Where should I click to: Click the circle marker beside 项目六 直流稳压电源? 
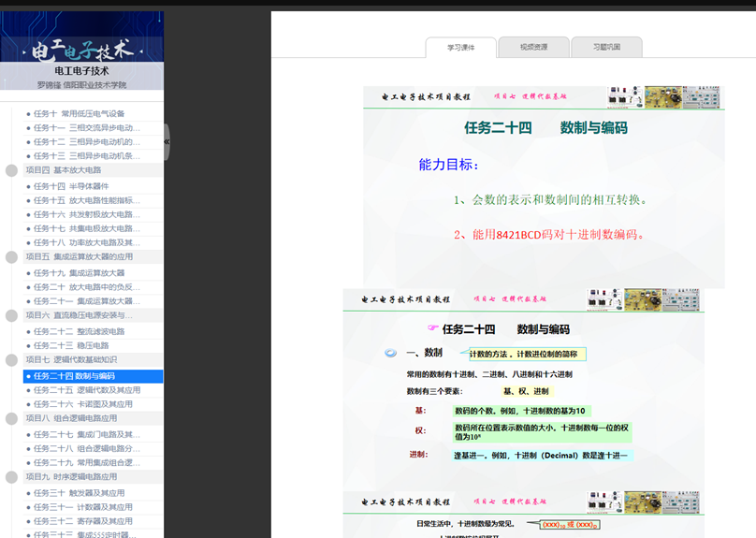click(12, 315)
